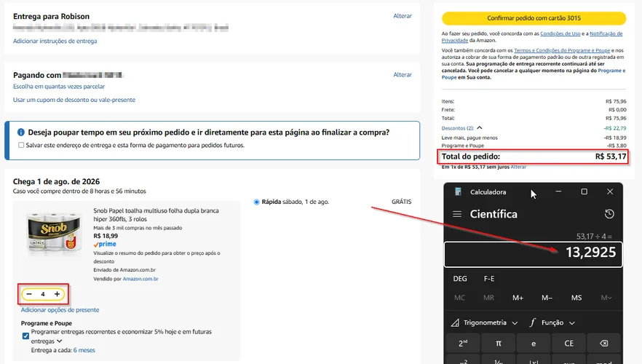Click the Total do pedido R$ 53,17 value
This screenshot has width=642, height=364.
coord(611,157)
